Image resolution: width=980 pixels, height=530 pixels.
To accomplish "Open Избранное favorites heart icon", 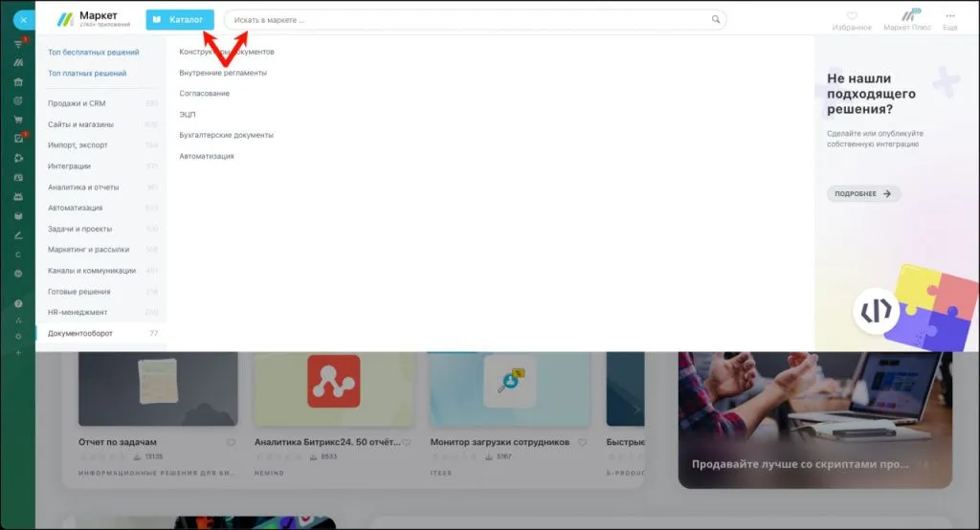I will (x=852, y=15).
